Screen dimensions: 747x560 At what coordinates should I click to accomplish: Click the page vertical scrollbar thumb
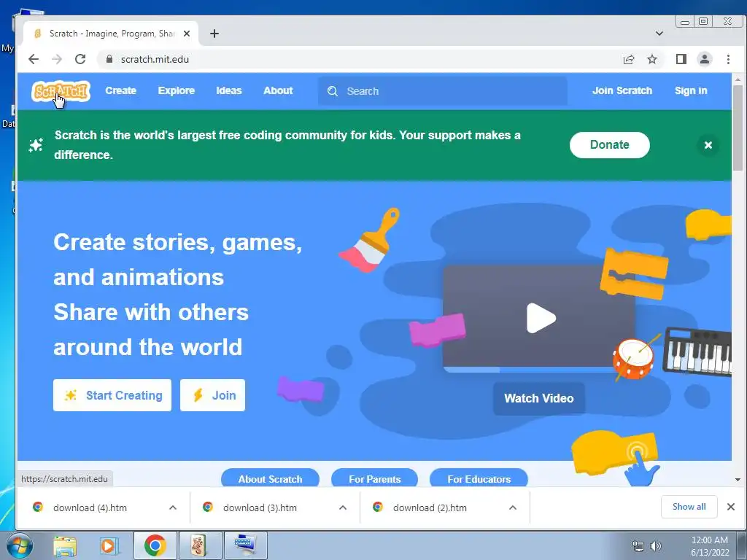738,128
